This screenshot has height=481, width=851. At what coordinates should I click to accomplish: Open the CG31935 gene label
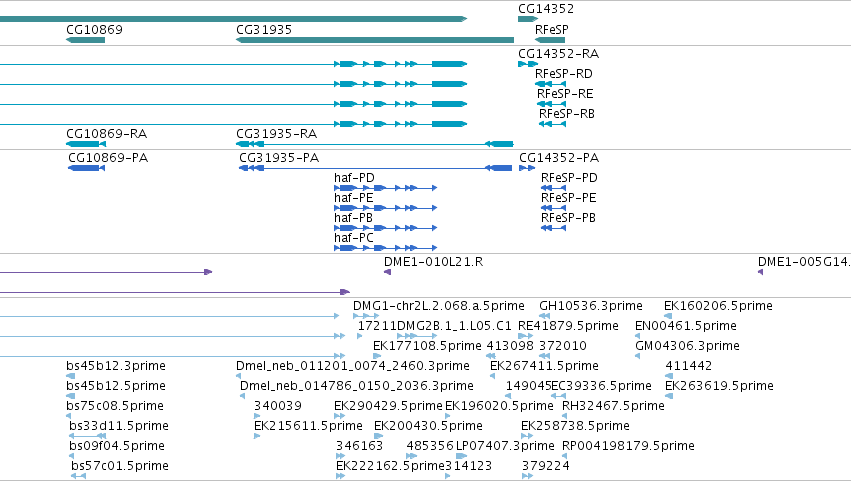pos(264,29)
